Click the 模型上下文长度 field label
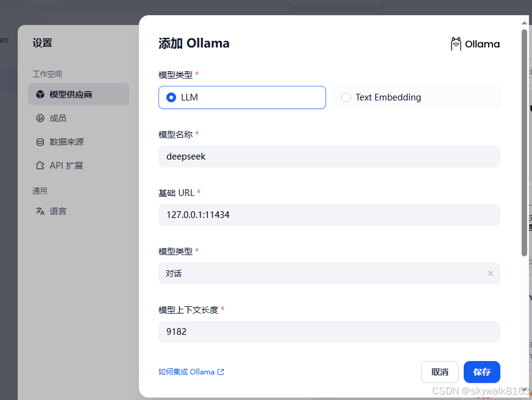532x400 pixels. 188,310
